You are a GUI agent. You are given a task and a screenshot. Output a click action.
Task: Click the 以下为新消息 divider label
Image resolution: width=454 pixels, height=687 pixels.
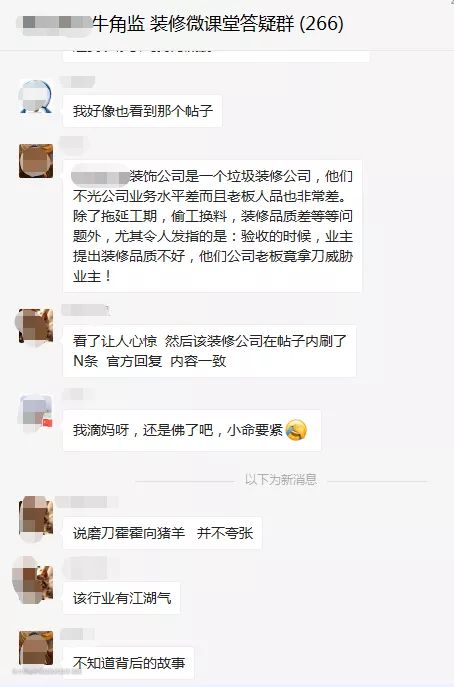pos(281,479)
